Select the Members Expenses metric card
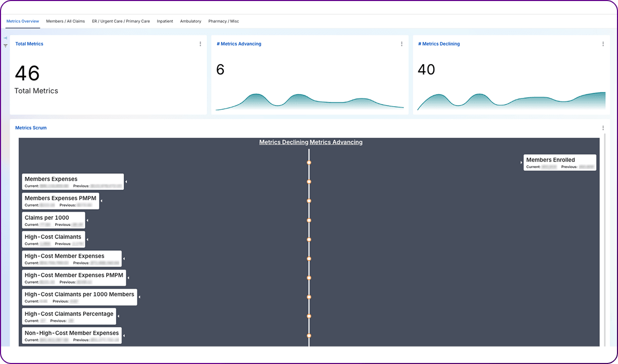The height and width of the screenshot is (364, 618). coord(73,182)
